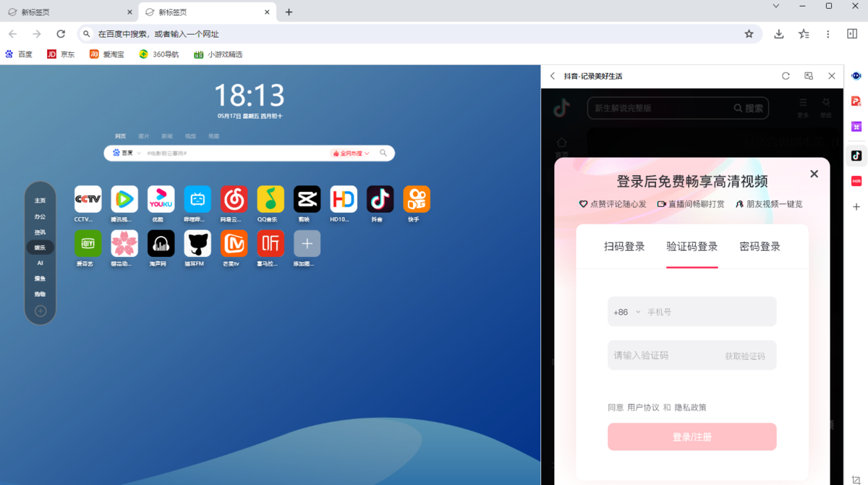Switch to the 密码登录 tab

(760, 247)
